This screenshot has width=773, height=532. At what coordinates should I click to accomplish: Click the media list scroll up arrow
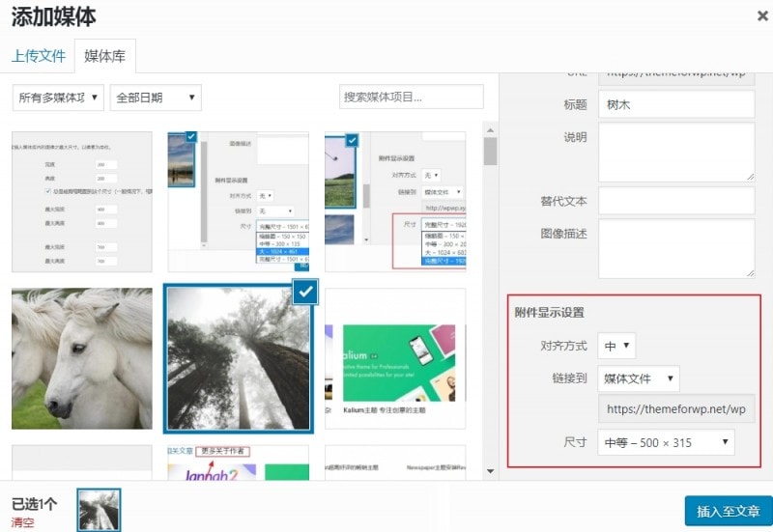pyautogui.click(x=490, y=130)
